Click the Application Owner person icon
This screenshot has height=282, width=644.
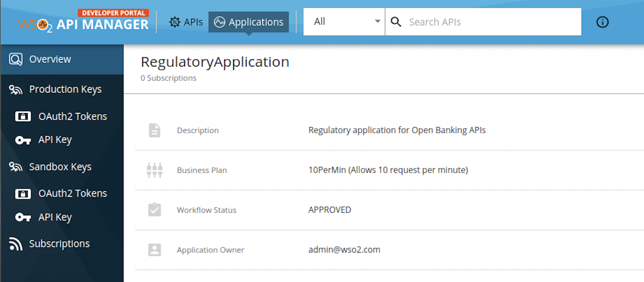point(155,250)
